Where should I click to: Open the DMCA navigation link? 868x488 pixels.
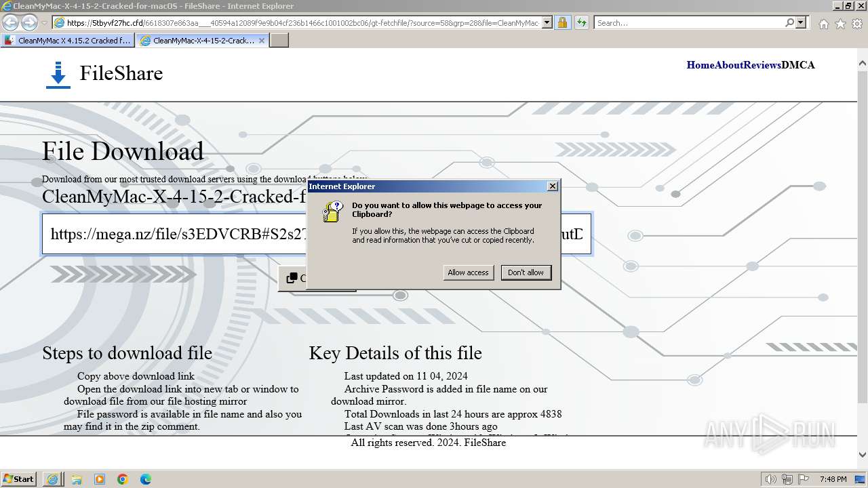pyautogui.click(x=798, y=65)
